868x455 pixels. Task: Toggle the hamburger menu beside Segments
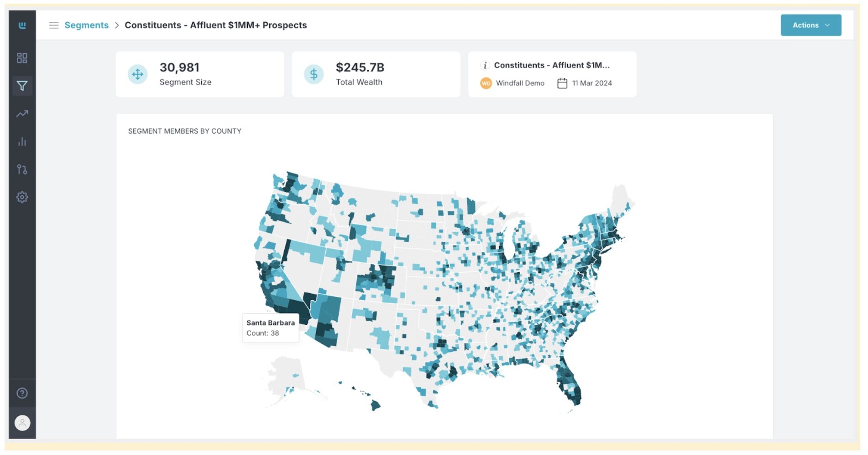pos(54,25)
